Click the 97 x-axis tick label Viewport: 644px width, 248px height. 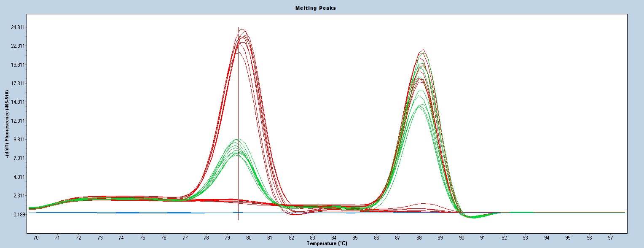[611, 238]
